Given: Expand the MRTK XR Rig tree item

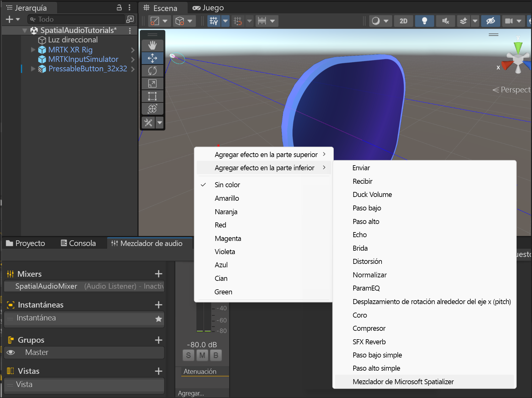Looking at the screenshot, I should point(33,50).
